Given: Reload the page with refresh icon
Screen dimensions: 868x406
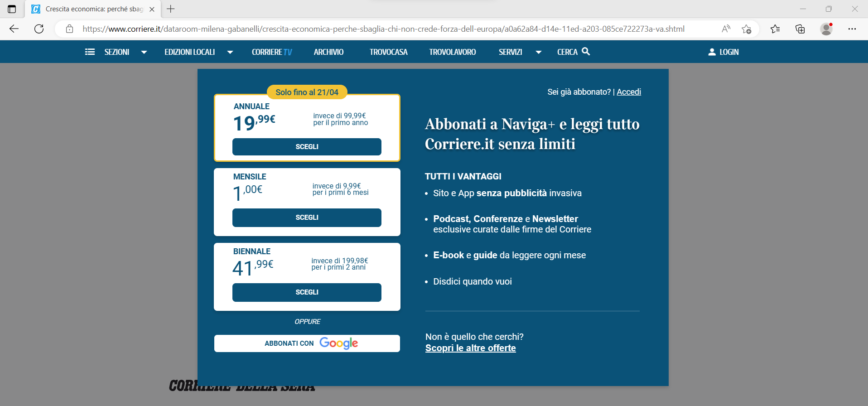Looking at the screenshot, I should [39, 29].
